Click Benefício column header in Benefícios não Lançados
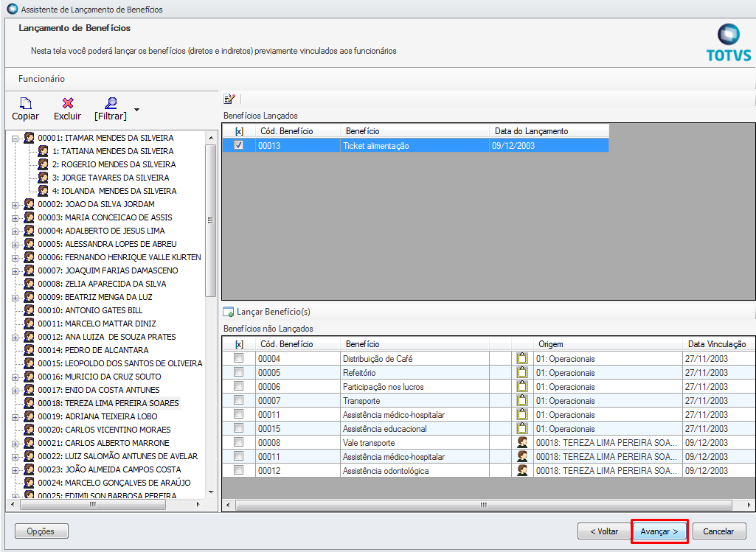This screenshot has height=552, width=756. [415, 344]
